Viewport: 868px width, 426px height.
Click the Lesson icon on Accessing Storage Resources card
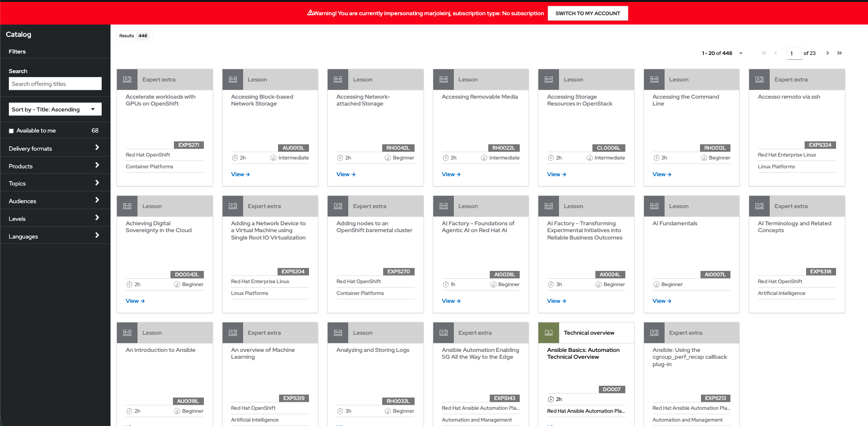tap(549, 80)
